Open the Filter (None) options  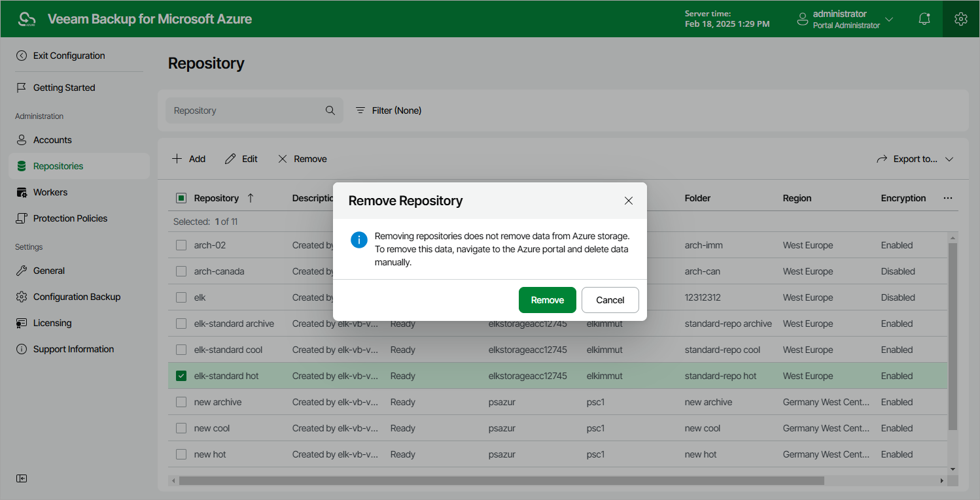click(x=389, y=110)
